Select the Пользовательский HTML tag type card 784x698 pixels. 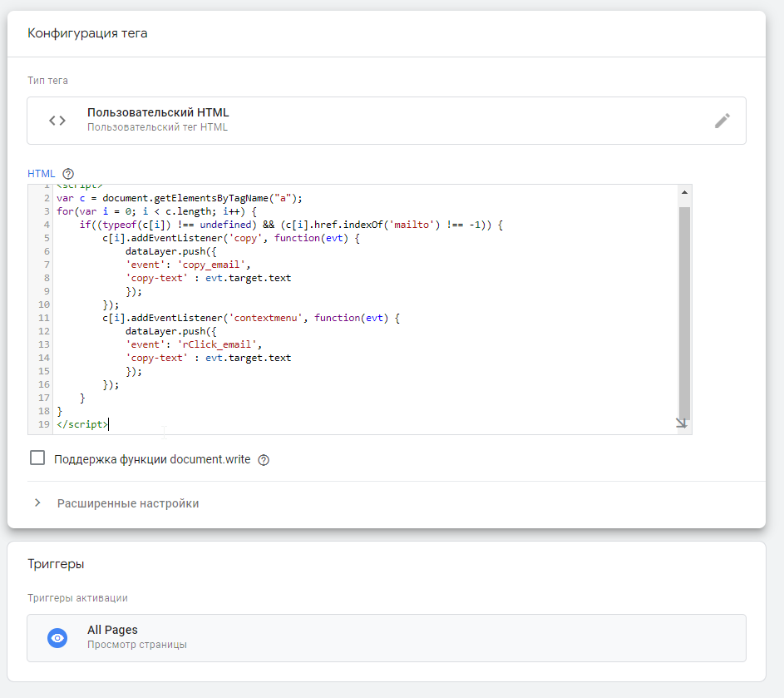point(387,121)
